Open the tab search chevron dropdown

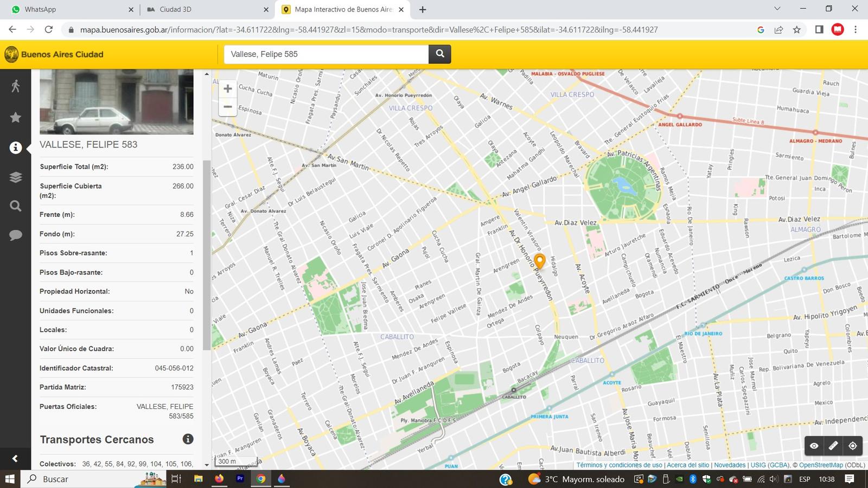pos(777,9)
